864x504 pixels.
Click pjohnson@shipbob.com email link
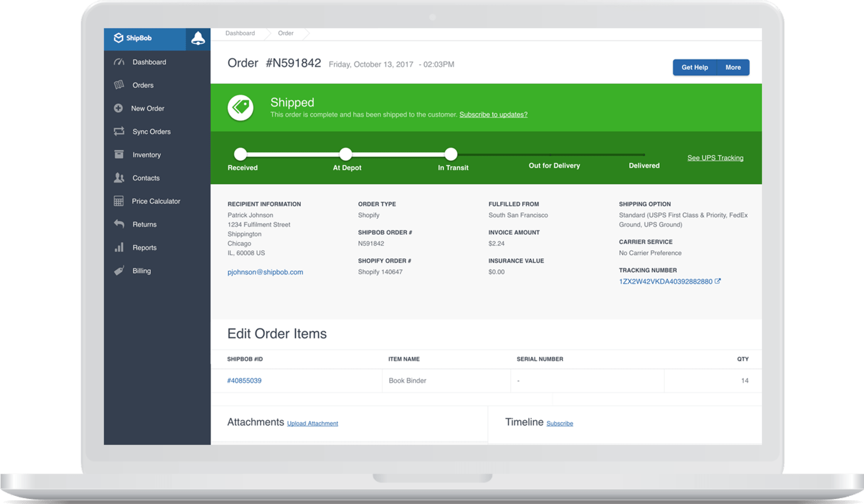click(x=265, y=272)
